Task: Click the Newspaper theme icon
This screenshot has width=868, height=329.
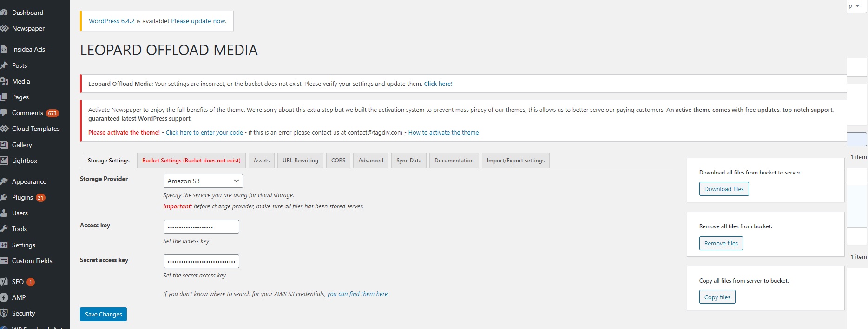Action: click(4, 28)
